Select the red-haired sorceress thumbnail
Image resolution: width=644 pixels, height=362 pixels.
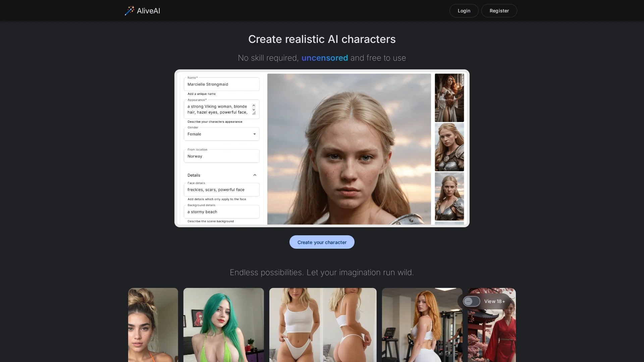(449, 98)
